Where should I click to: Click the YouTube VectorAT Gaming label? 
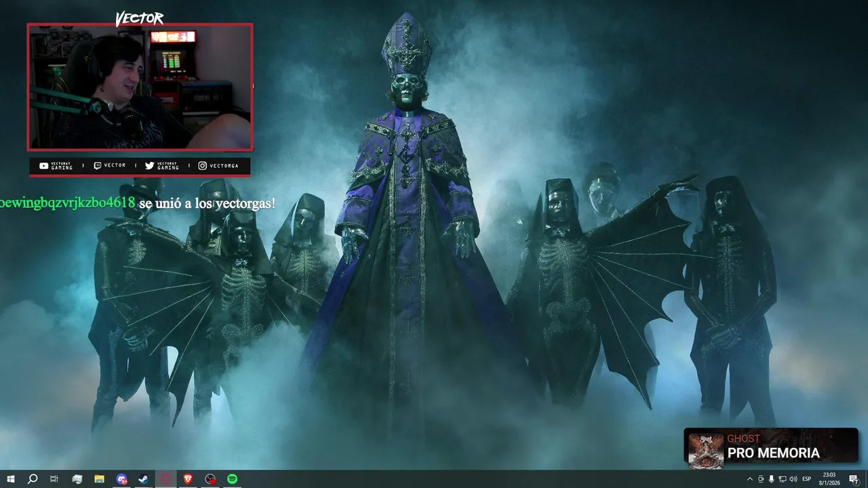pos(56,165)
